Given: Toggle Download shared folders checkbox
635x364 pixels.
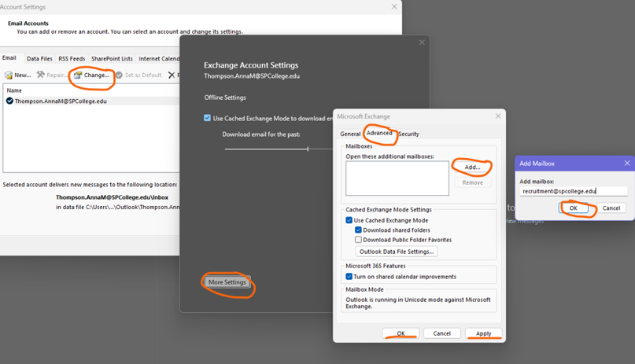Looking at the screenshot, I should click(x=358, y=230).
